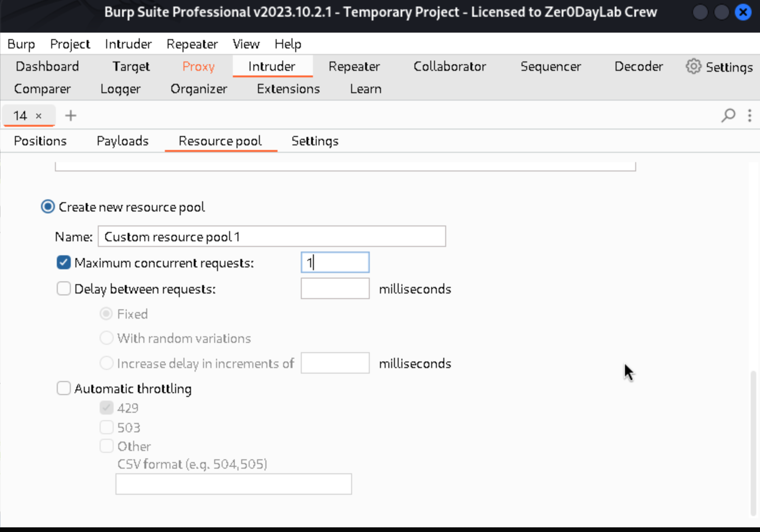Viewport: 760px width, 532px height.
Task: Open the Intruder Settings sub-tab
Action: (x=315, y=141)
